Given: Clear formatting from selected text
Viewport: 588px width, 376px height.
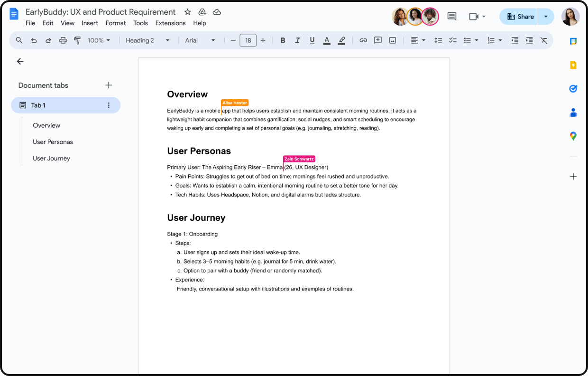Looking at the screenshot, I should click(544, 40).
